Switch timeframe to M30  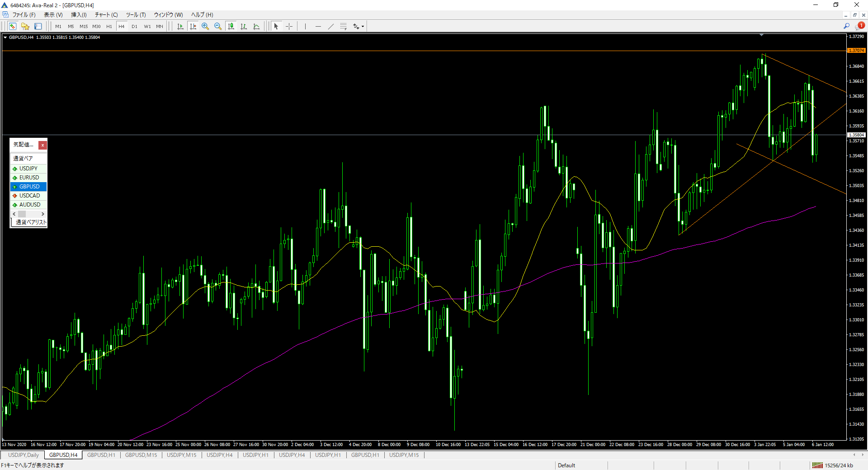96,26
